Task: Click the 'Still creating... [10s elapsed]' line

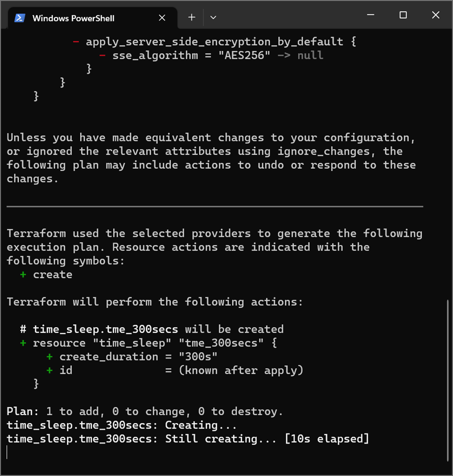Action: pyautogui.click(x=188, y=439)
